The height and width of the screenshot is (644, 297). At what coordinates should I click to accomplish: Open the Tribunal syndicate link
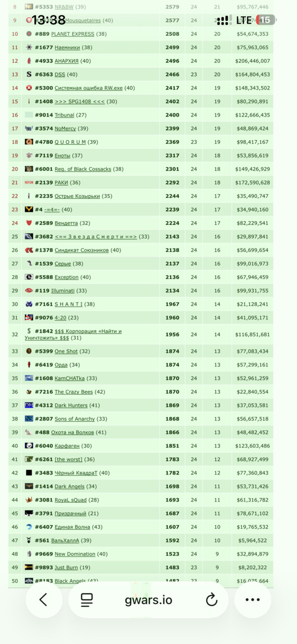(x=64, y=115)
